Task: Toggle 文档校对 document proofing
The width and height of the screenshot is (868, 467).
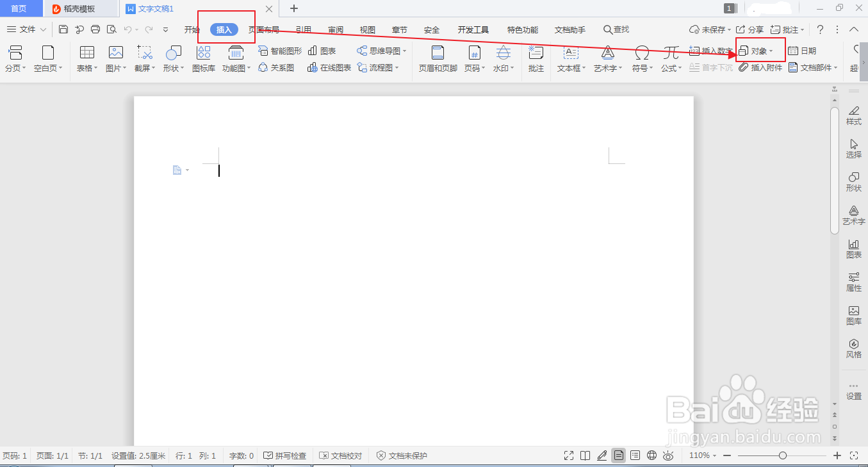Action: pyautogui.click(x=340, y=455)
